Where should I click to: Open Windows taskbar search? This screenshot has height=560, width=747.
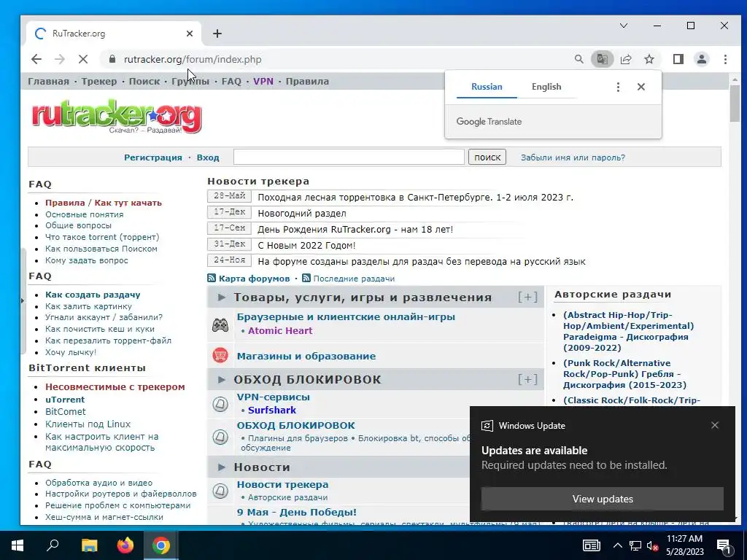tap(53, 545)
